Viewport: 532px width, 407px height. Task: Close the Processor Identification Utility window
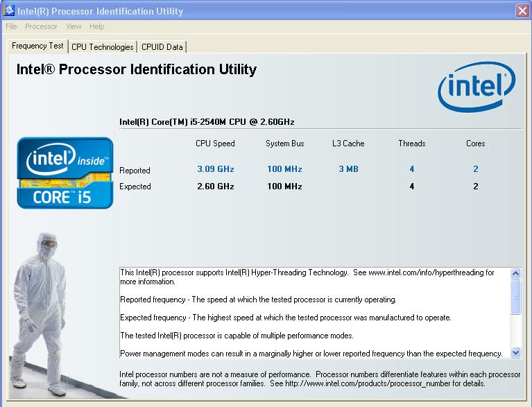[522, 10]
